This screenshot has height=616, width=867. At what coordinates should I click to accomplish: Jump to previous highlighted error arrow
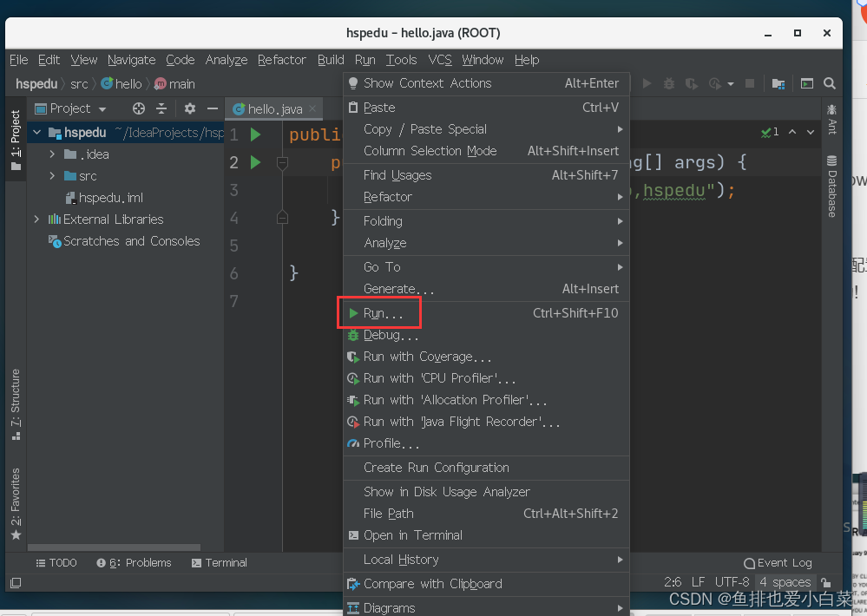pyautogui.click(x=792, y=132)
